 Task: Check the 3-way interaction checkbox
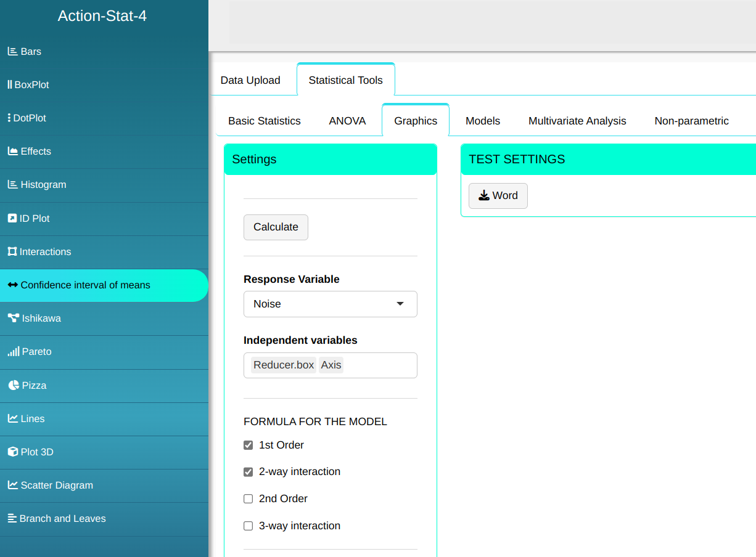pos(249,526)
